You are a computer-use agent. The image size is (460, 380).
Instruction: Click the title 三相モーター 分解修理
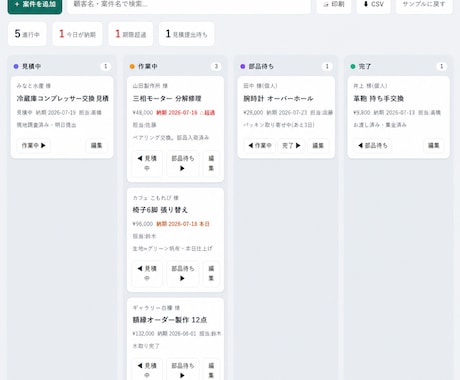coord(167,98)
